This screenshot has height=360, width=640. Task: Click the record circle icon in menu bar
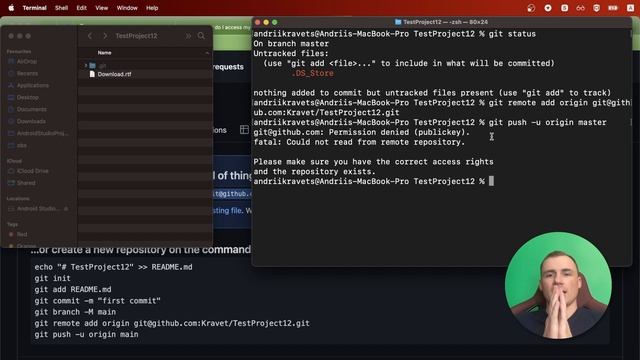coord(548,8)
